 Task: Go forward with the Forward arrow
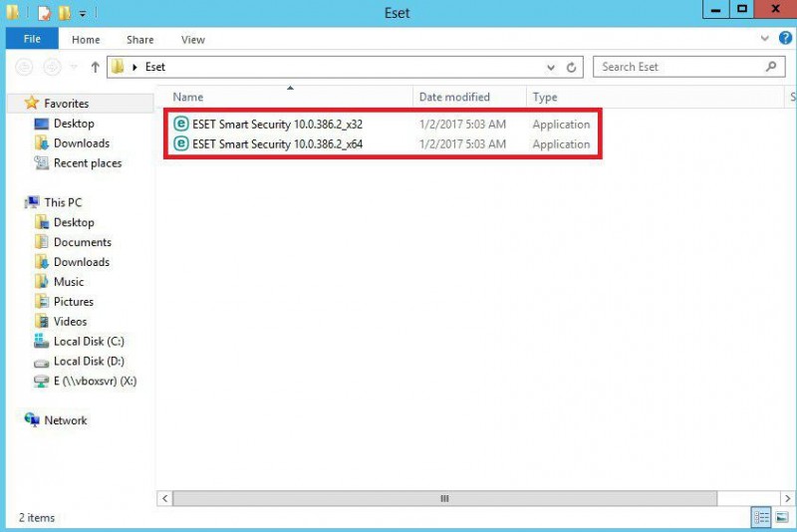click(52, 67)
